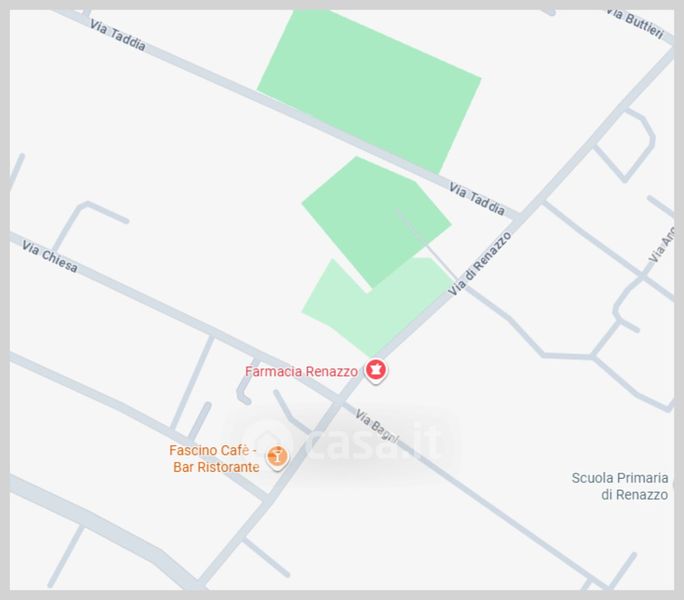Click the partially visible Via Ar street label

pyautogui.click(x=663, y=245)
